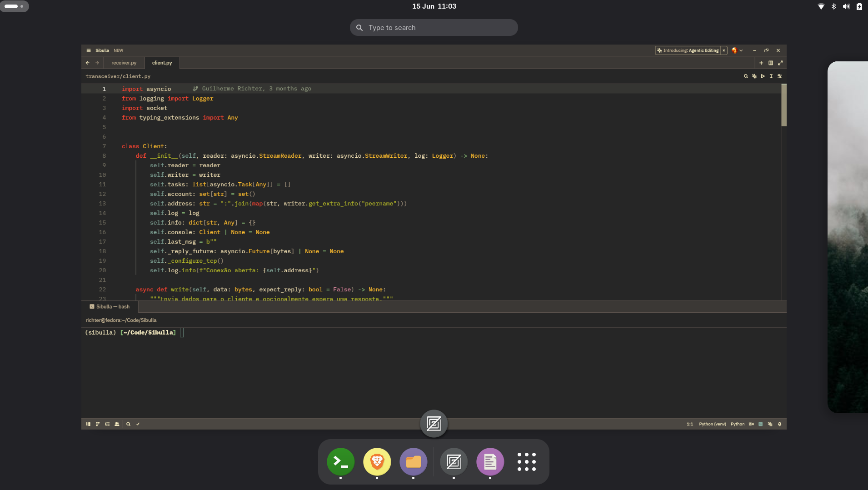Go forward with the tab bar arrow
The height and width of the screenshot is (490, 868).
click(x=97, y=63)
